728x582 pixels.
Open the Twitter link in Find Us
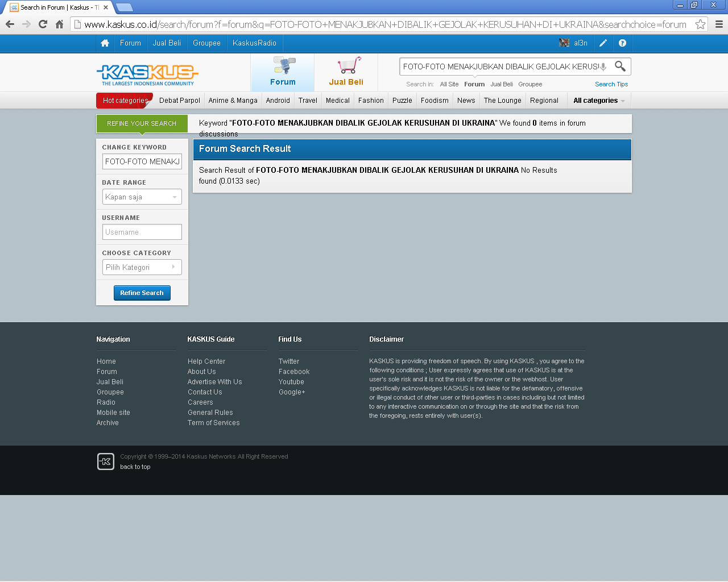coord(289,361)
